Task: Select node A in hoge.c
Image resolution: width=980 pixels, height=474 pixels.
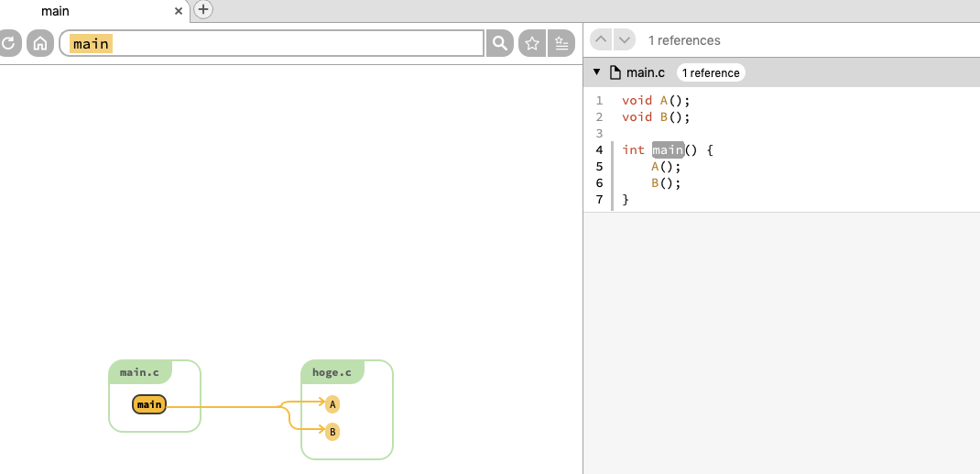Action: tap(332, 404)
